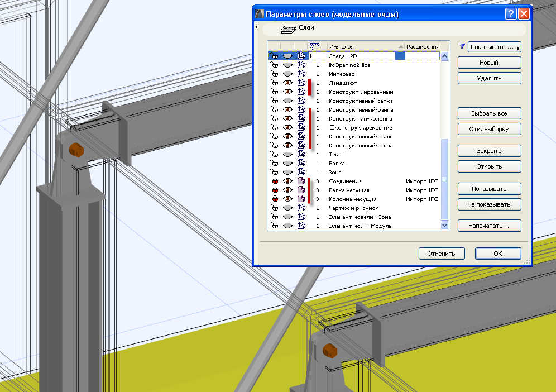Viewport: 556px width, 392px height.
Task: Click the intersection group column header icon
Action: [314, 46]
